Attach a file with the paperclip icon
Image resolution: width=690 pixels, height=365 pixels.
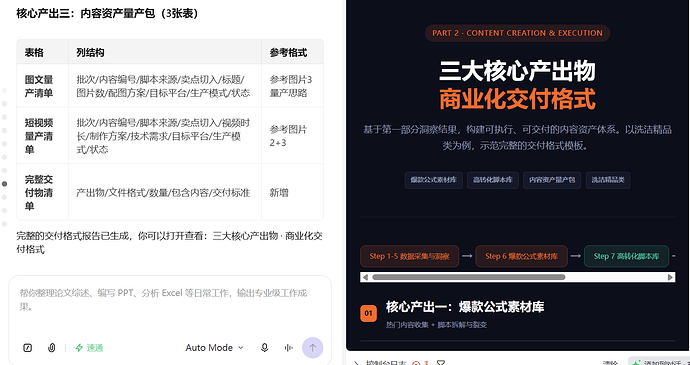[51, 348]
